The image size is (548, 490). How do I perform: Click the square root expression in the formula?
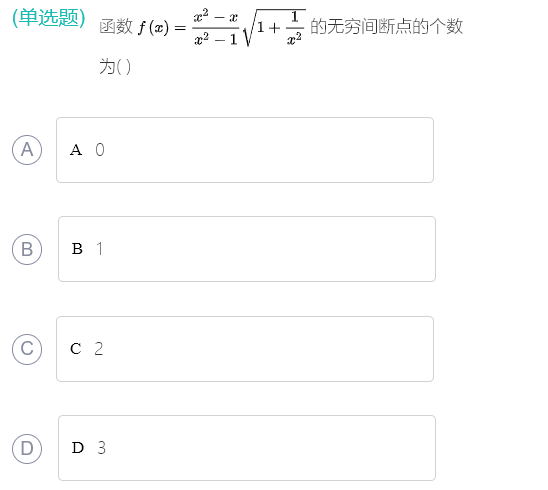(x=274, y=27)
